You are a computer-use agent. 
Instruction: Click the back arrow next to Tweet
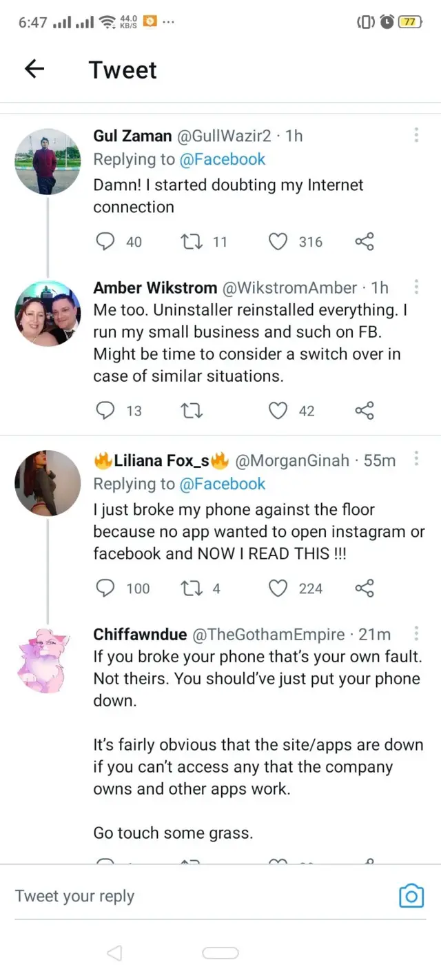click(x=34, y=69)
